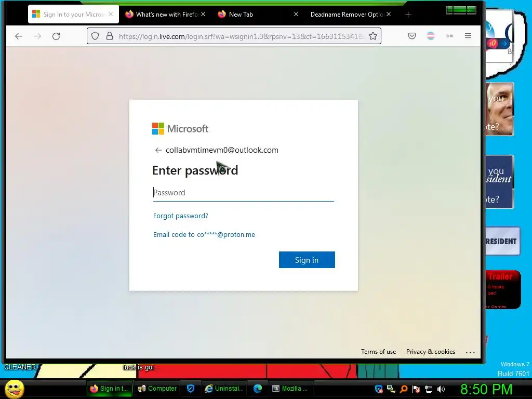The image size is (532, 399).
Task: Bookmark this page with the star icon
Action: pos(373,36)
